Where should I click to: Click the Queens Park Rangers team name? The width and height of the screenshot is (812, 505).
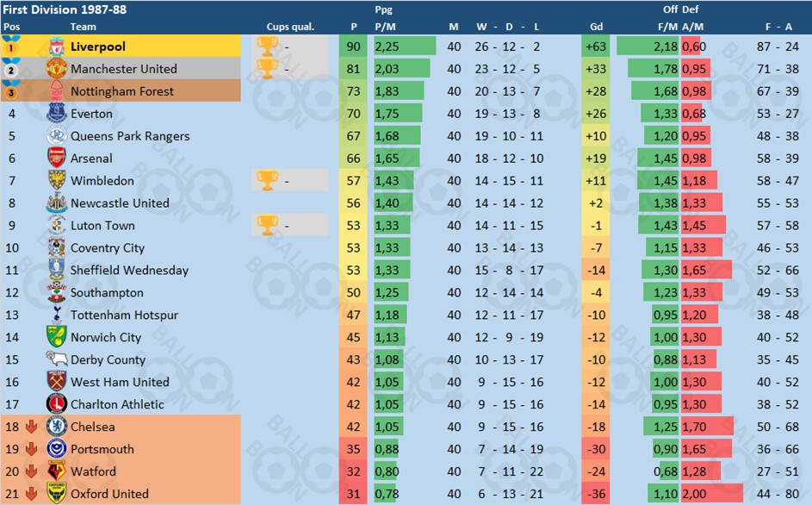point(130,136)
